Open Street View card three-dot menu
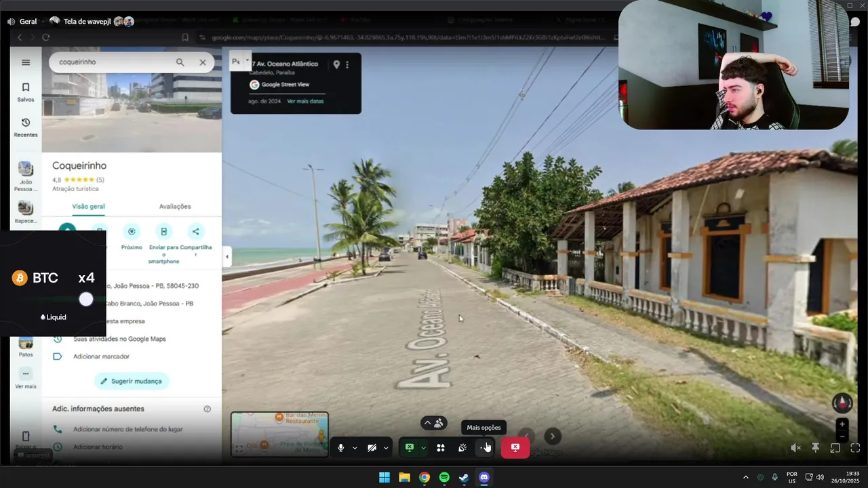868x488 pixels. coord(347,64)
